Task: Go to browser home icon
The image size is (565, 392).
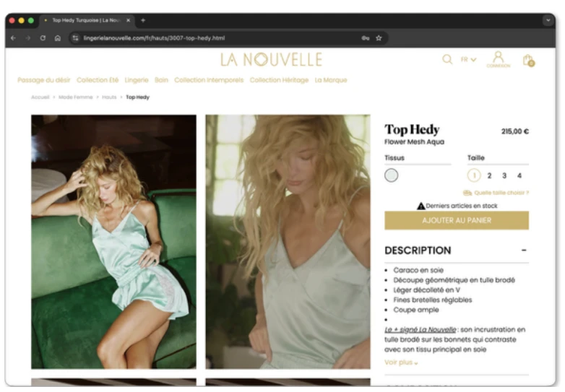Action: click(58, 38)
